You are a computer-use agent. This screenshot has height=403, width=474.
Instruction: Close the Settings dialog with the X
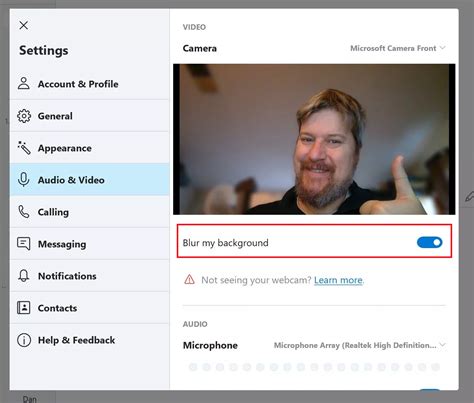point(24,25)
